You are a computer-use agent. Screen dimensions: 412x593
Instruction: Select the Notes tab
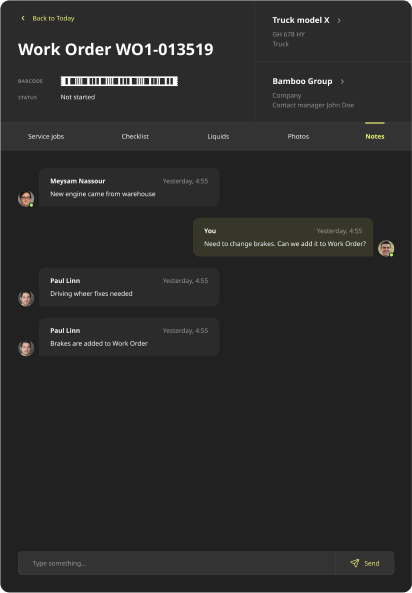(x=375, y=137)
